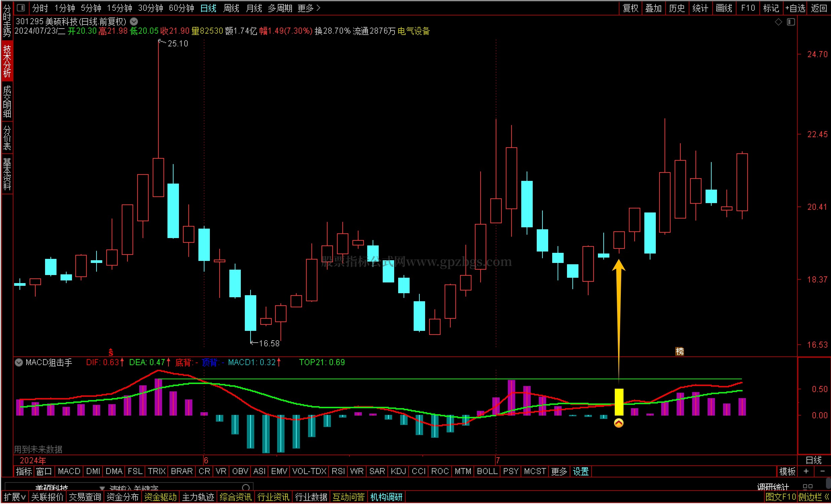Select the 30分钟 period
Image resolution: width=831 pixels, height=504 pixels.
point(151,8)
